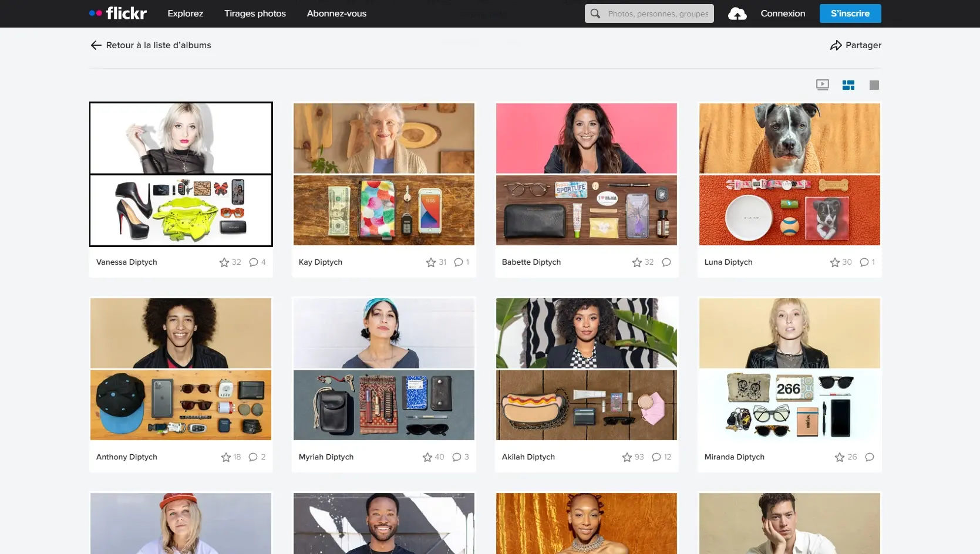Open the Vanessa Diptych thumbnail
The image size is (980, 554).
point(181,174)
